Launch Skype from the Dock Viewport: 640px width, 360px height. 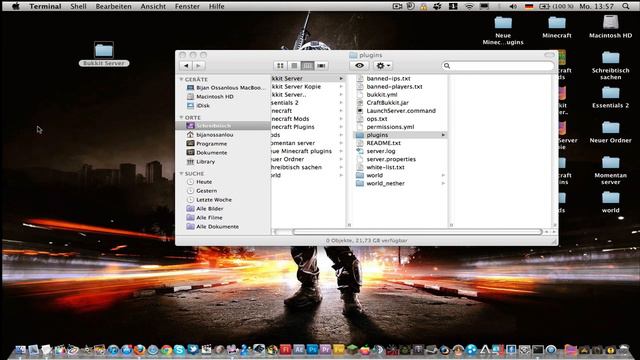[x=179, y=350]
